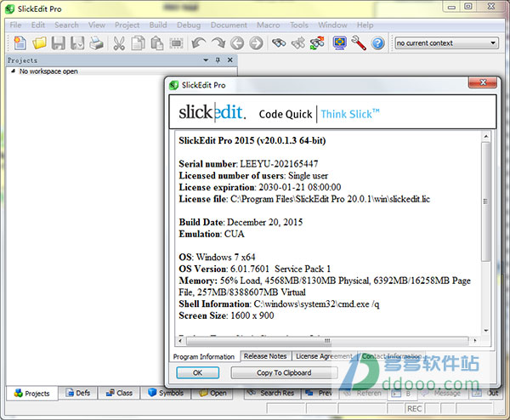Save the current file via the floppy icon
Screen dimensions: 510x420
point(58,43)
